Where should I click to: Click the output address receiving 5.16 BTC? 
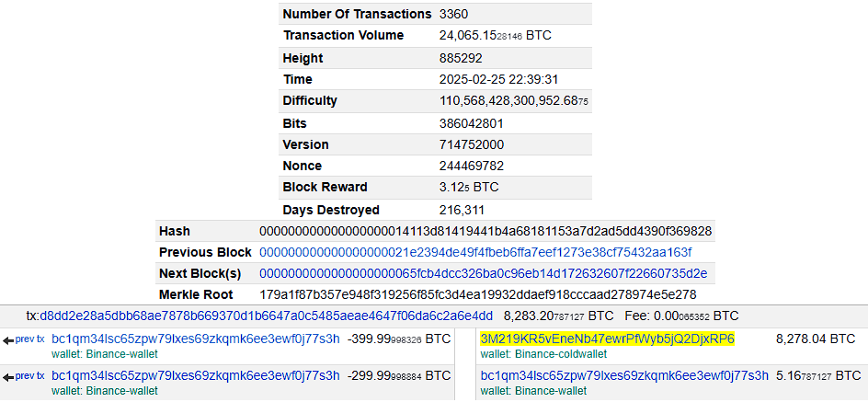[x=624, y=375]
